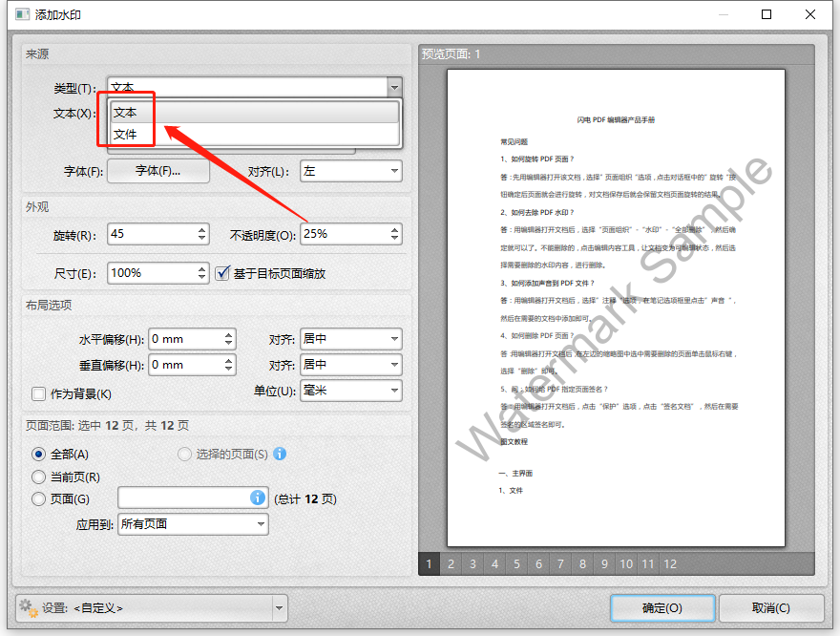Switch preview to page 12
The height and width of the screenshot is (636, 840).
tap(670, 564)
